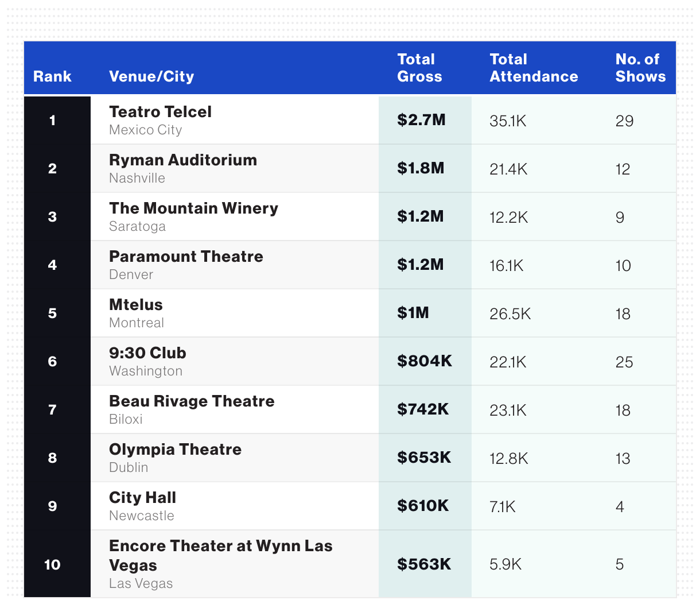Click the '35.1K' attendance value
The image size is (700, 604).
(x=508, y=121)
